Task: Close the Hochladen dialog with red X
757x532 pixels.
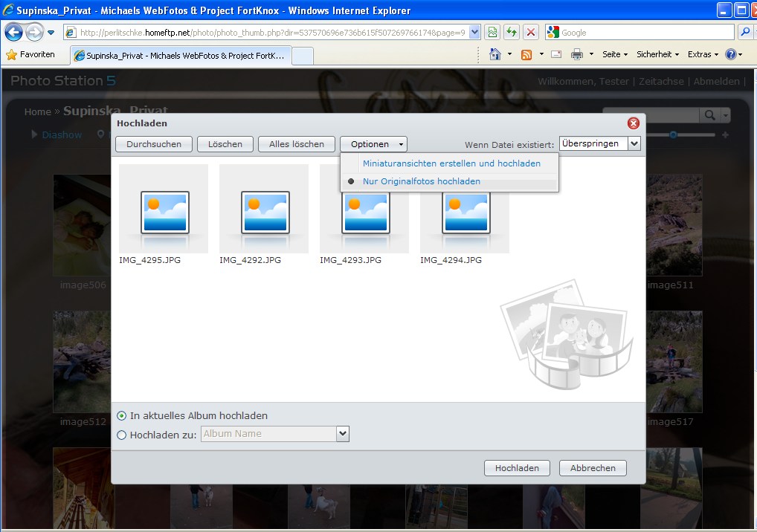Action: click(x=633, y=123)
